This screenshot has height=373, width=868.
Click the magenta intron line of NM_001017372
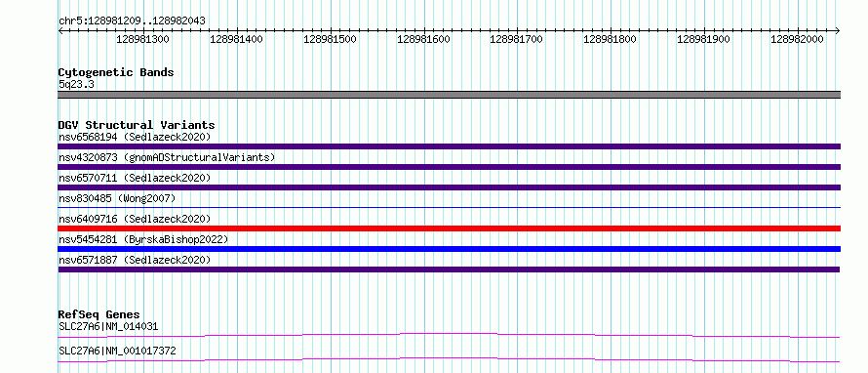[x=450, y=359]
